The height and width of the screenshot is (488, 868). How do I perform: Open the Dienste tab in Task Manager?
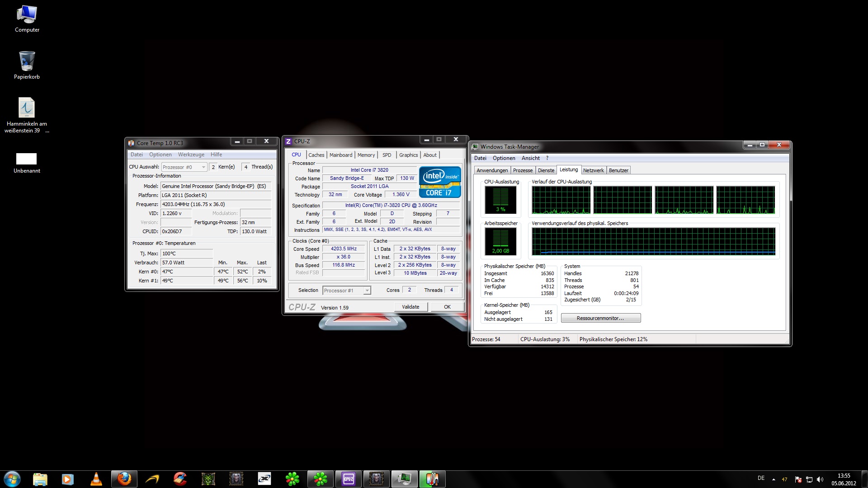(x=546, y=170)
